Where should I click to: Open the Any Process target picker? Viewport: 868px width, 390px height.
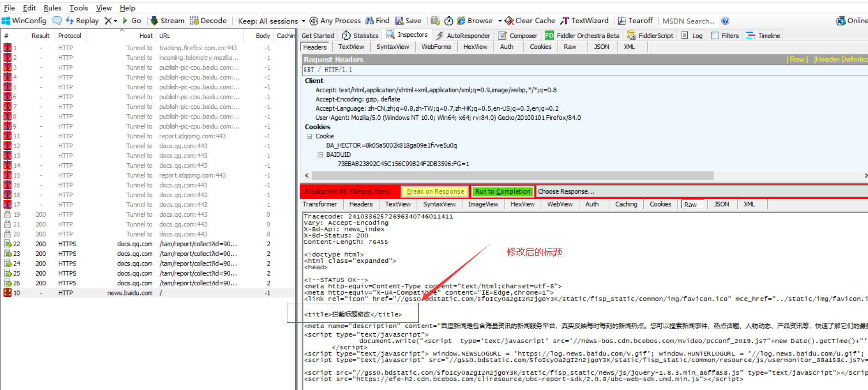tap(335, 21)
